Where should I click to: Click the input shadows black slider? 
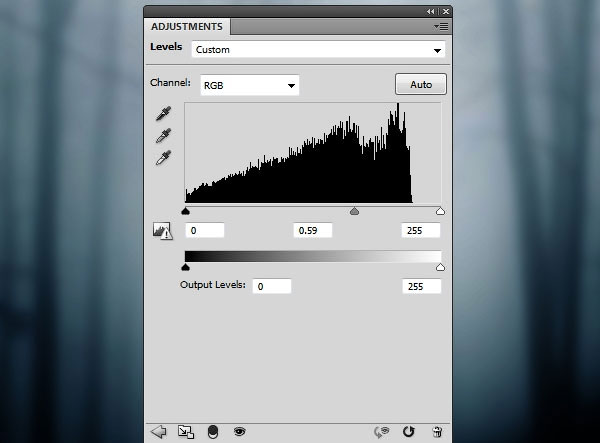click(x=186, y=211)
